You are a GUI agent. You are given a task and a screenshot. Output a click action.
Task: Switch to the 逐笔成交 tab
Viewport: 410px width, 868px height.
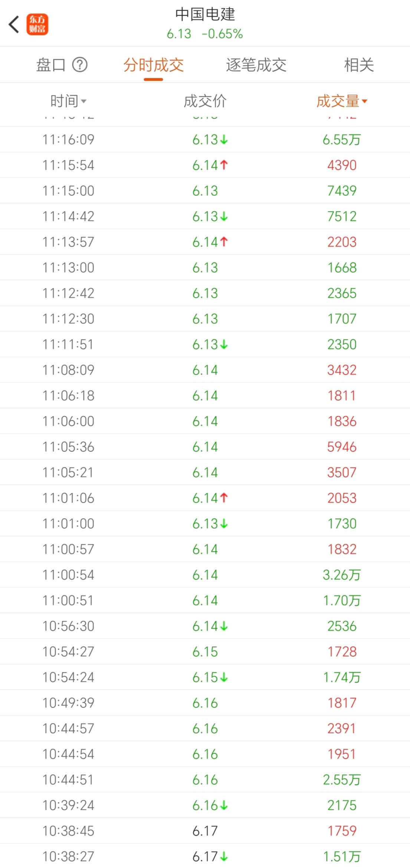256,65
